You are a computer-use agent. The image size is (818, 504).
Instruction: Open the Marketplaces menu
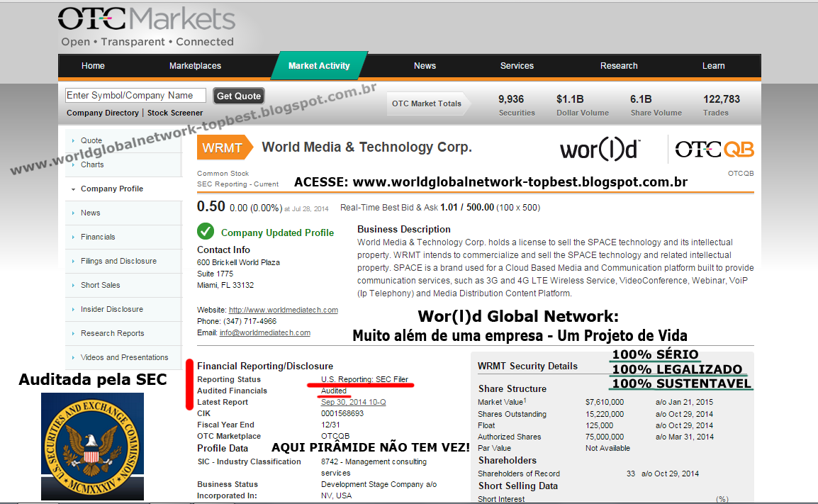pyautogui.click(x=195, y=66)
